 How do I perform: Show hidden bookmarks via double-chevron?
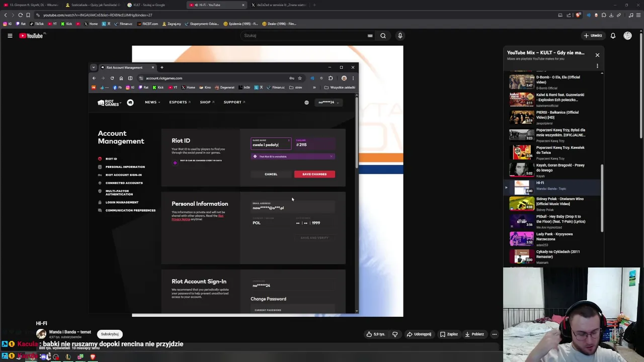coord(314,87)
